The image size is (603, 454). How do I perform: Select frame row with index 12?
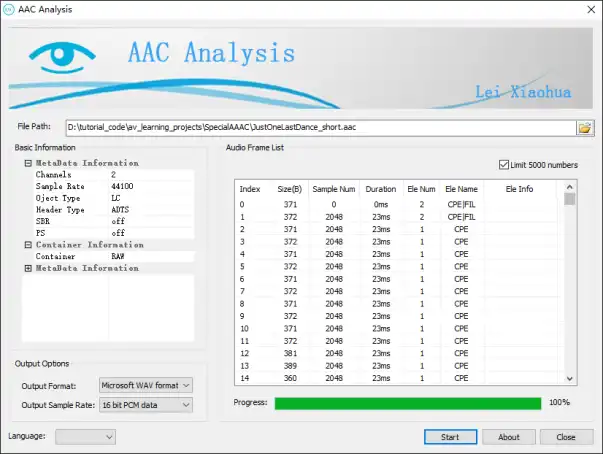click(x=396, y=353)
